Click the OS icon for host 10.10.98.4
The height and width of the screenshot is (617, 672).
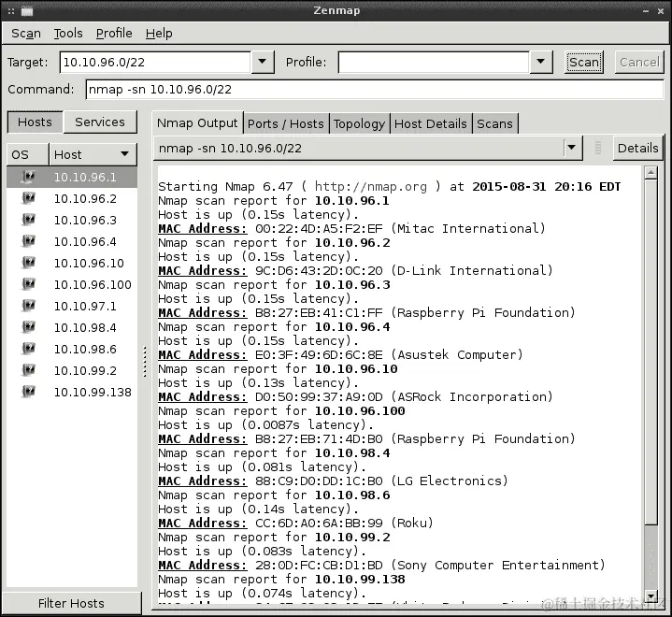[28, 327]
